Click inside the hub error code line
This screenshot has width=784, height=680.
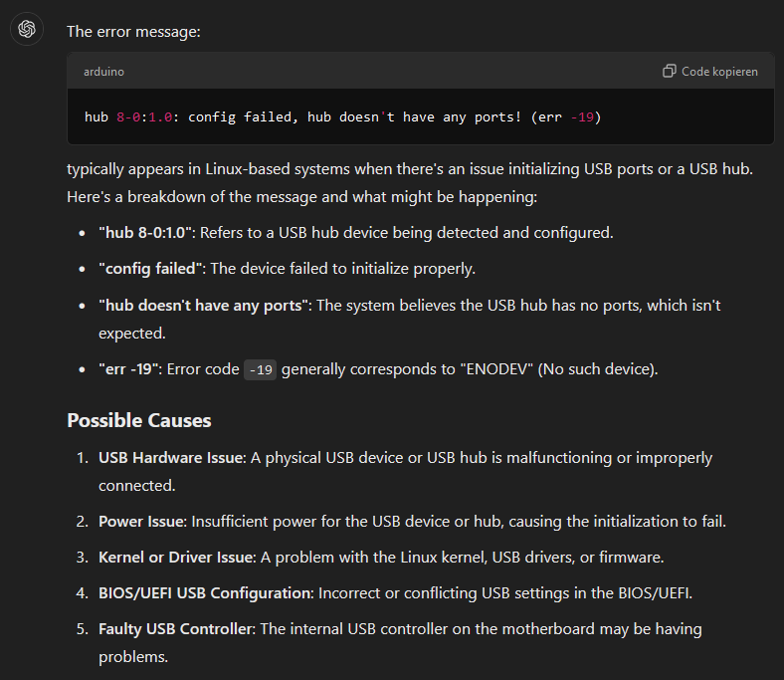tap(343, 117)
